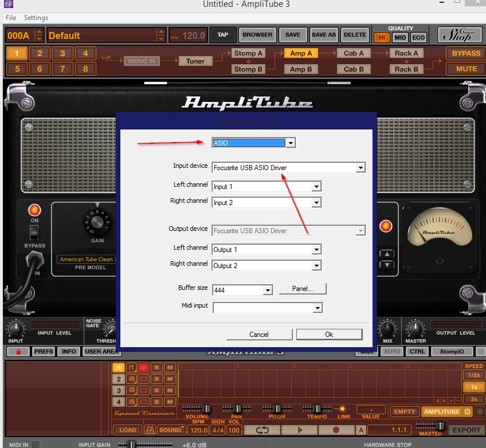This screenshot has width=486, height=448.
Task: Click the transport record button
Action: tap(336, 430)
